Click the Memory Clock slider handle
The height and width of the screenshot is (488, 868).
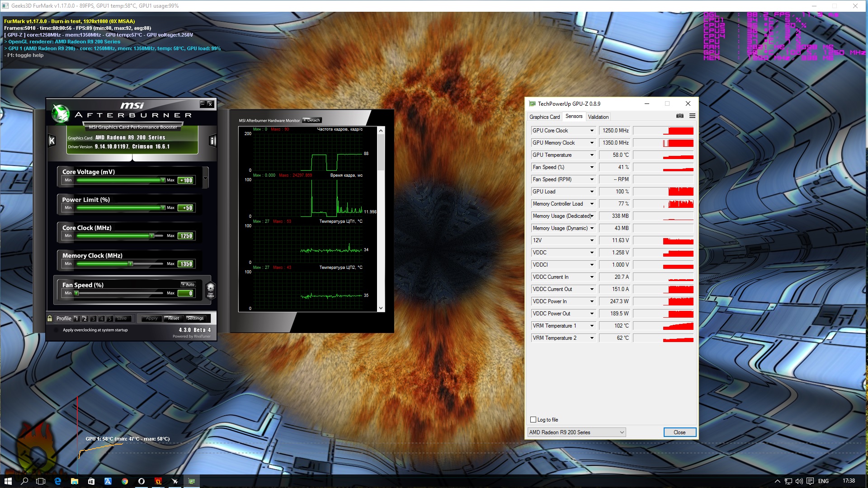pos(131,264)
